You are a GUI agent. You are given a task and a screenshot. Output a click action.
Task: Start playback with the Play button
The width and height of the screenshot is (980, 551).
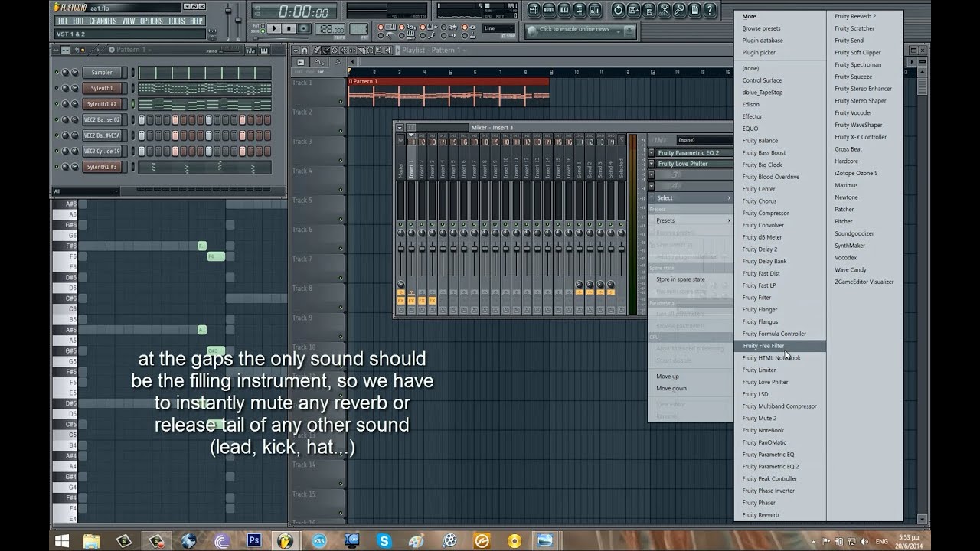pyautogui.click(x=274, y=28)
